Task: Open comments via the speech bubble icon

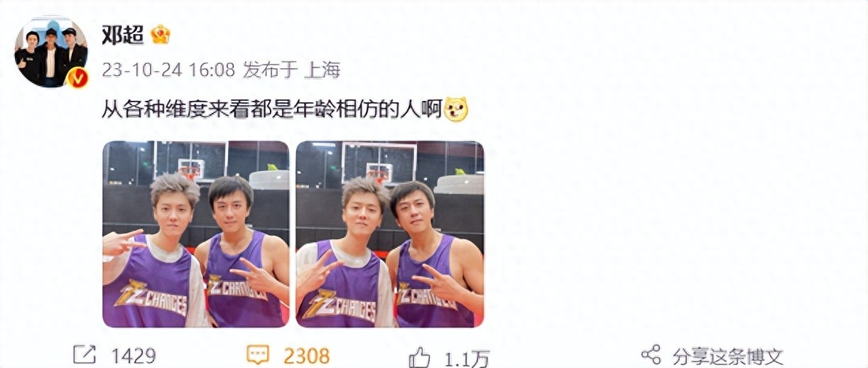Action: coord(258,355)
